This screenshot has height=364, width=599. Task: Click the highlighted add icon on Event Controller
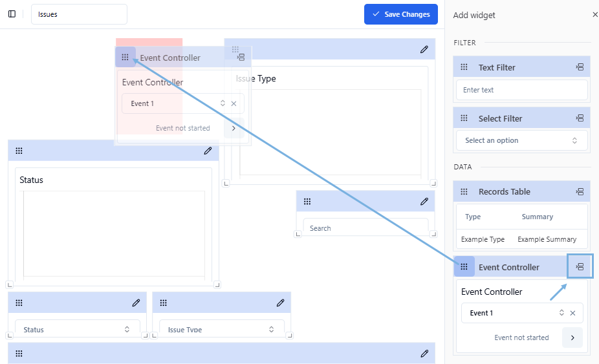(580, 267)
